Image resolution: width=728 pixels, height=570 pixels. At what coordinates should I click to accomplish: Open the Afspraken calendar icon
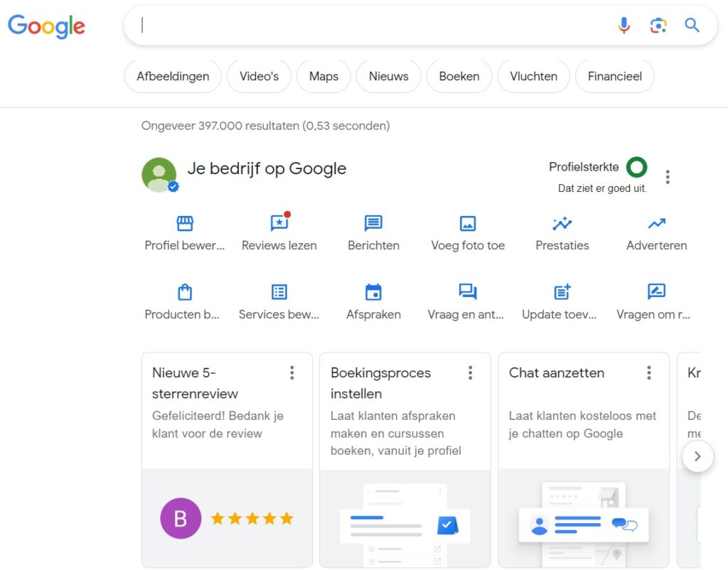pos(373,292)
